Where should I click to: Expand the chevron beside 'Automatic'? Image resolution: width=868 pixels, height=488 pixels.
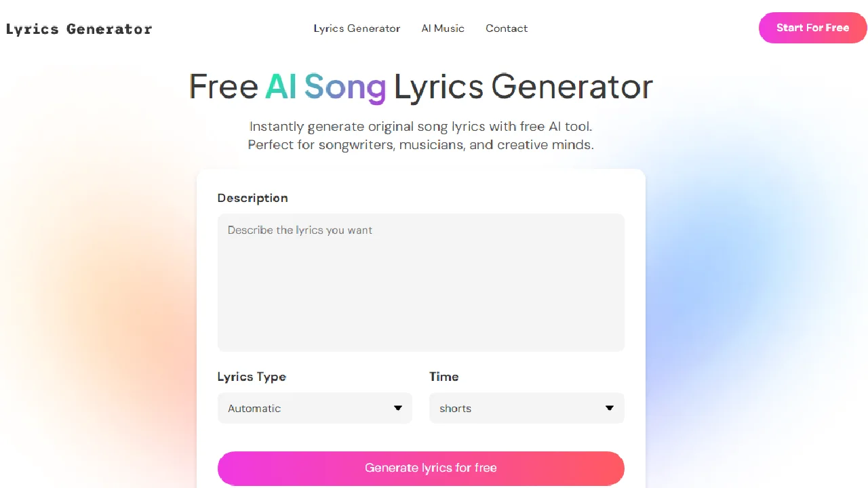398,408
